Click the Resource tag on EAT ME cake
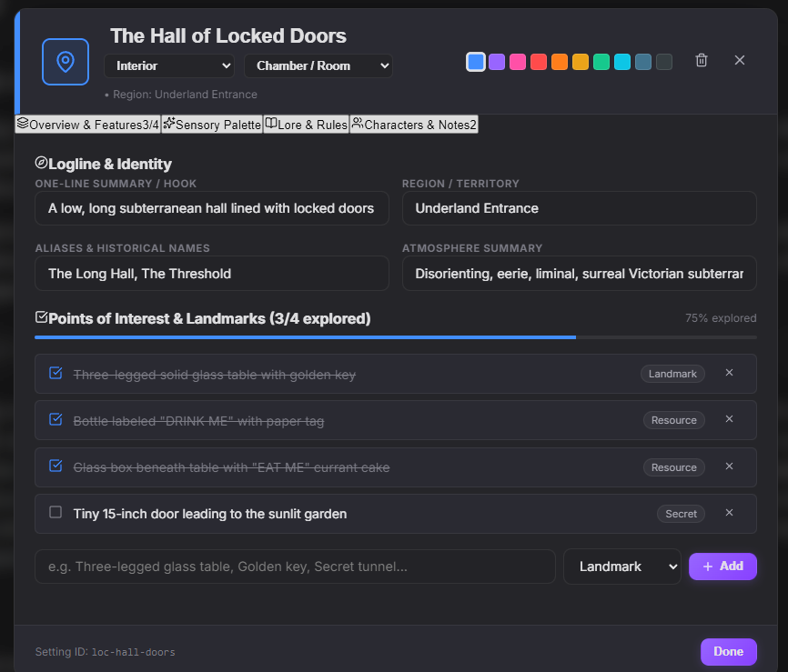Image resolution: width=788 pixels, height=672 pixels. tap(674, 467)
